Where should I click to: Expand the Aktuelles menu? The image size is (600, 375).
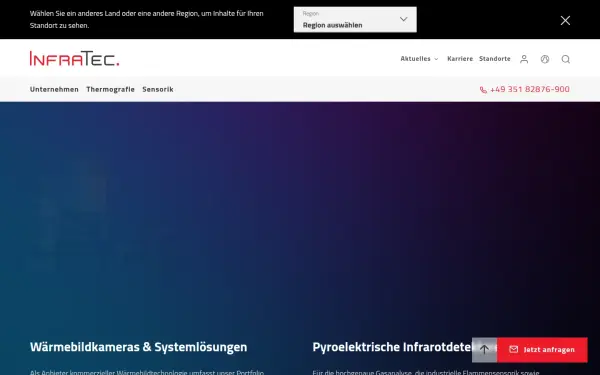[419, 59]
